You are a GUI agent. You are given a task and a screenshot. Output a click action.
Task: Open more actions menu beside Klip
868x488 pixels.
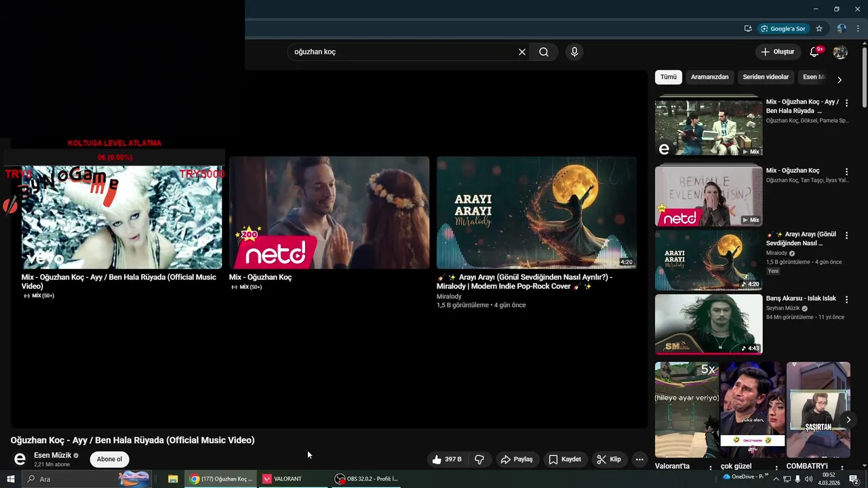(639, 460)
